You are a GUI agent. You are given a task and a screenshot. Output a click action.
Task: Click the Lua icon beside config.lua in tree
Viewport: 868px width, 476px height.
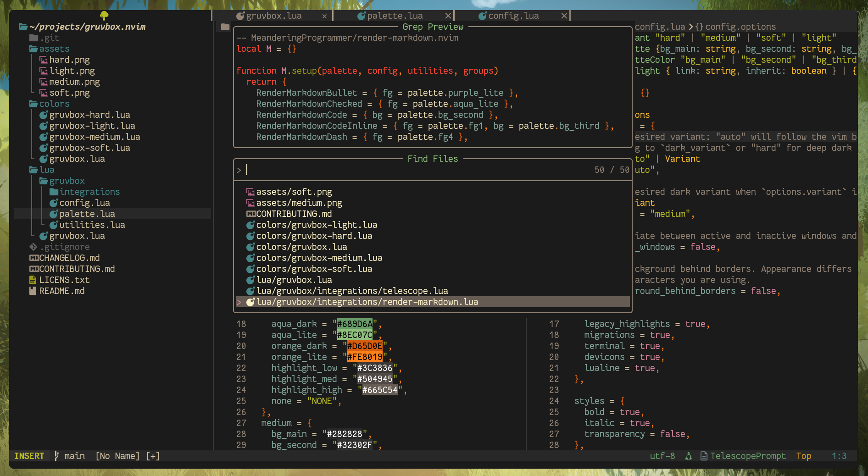pos(54,203)
